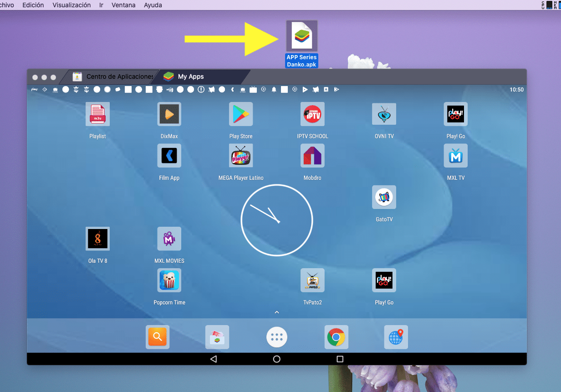Image resolution: width=561 pixels, height=392 pixels.
Task: Open the Google Play Store
Action: (x=240, y=114)
